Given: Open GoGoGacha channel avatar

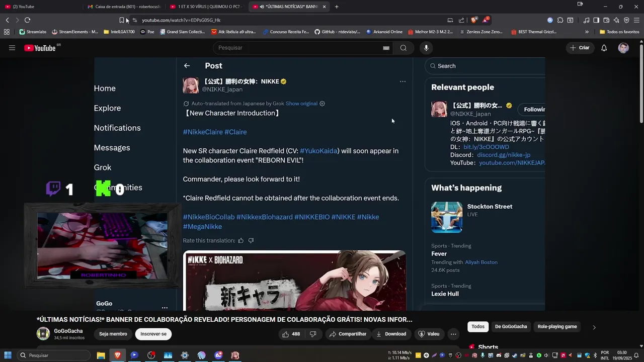Looking at the screenshot, I should click(43, 333).
